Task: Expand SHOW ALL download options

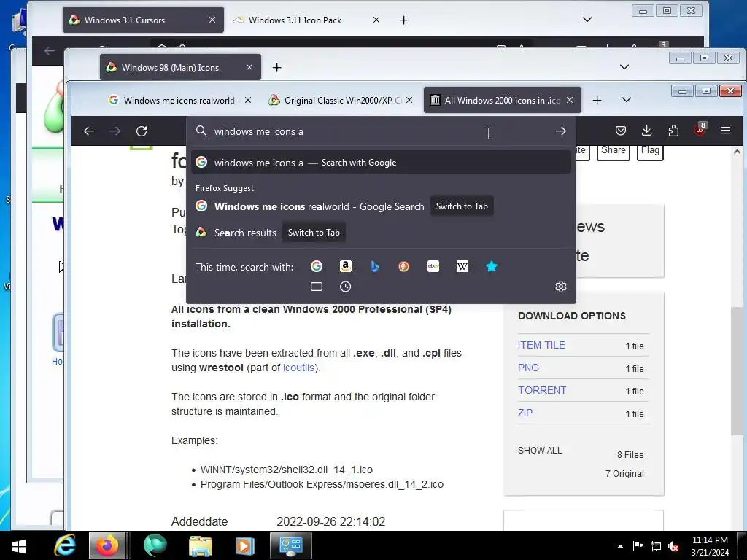Action: 540,451
